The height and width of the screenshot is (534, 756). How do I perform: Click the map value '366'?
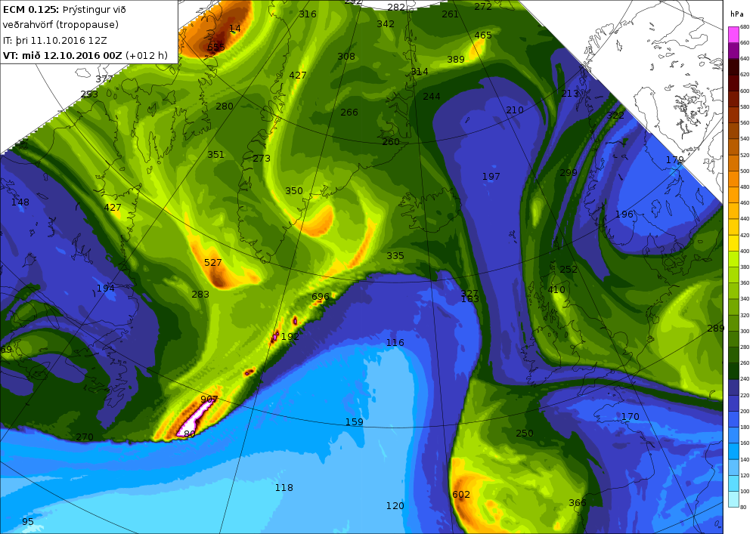pyautogui.click(x=578, y=503)
